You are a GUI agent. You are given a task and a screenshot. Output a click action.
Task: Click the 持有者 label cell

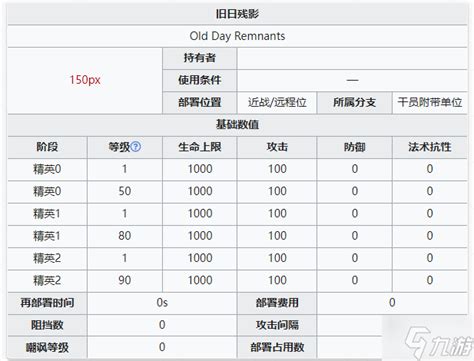point(200,58)
